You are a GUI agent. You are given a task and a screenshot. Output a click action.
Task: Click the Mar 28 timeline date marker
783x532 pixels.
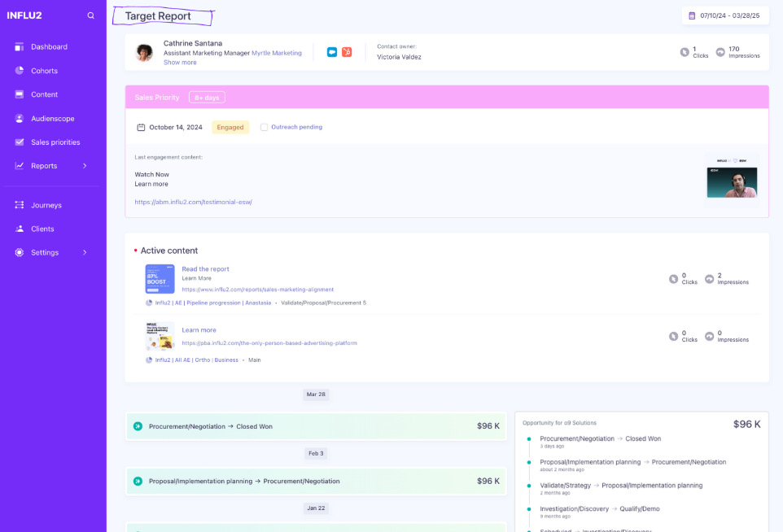point(316,395)
